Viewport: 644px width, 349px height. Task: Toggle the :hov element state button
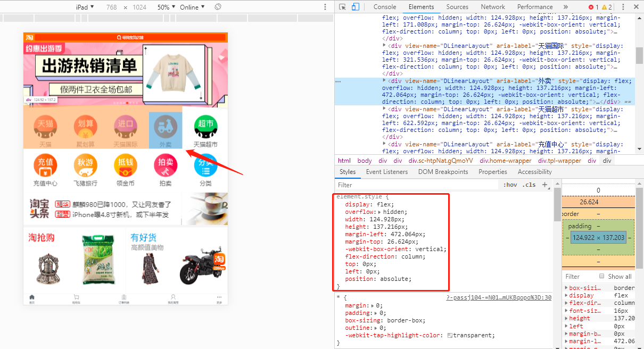point(510,185)
